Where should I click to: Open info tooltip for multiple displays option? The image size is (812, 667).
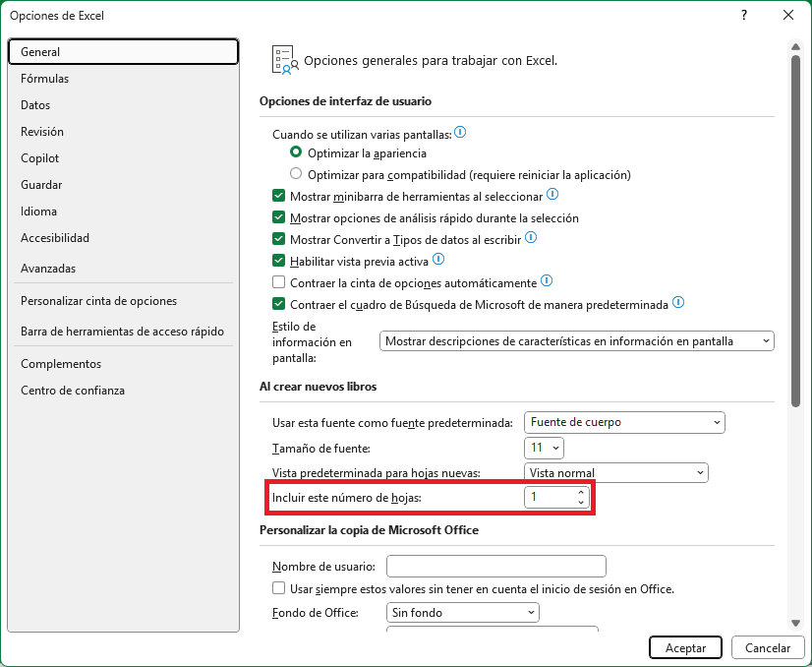460,132
